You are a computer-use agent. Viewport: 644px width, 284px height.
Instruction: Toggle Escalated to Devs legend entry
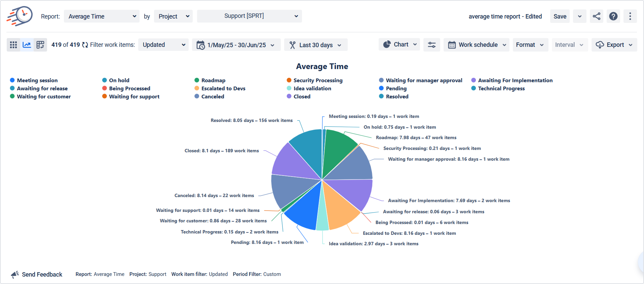click(223, 88)
